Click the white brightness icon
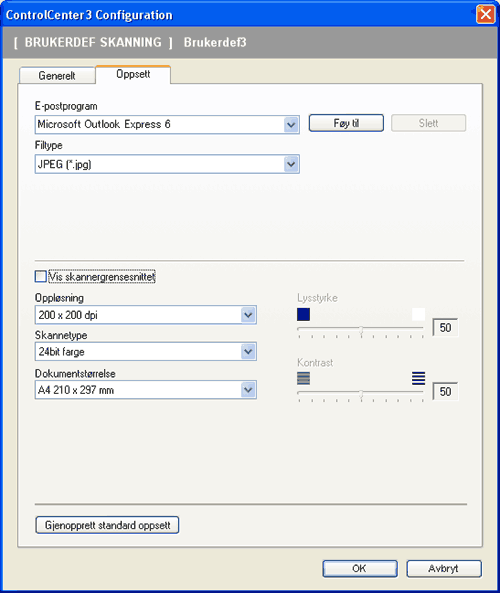Viewport: 500px width, 593px height. click(418, 314)
